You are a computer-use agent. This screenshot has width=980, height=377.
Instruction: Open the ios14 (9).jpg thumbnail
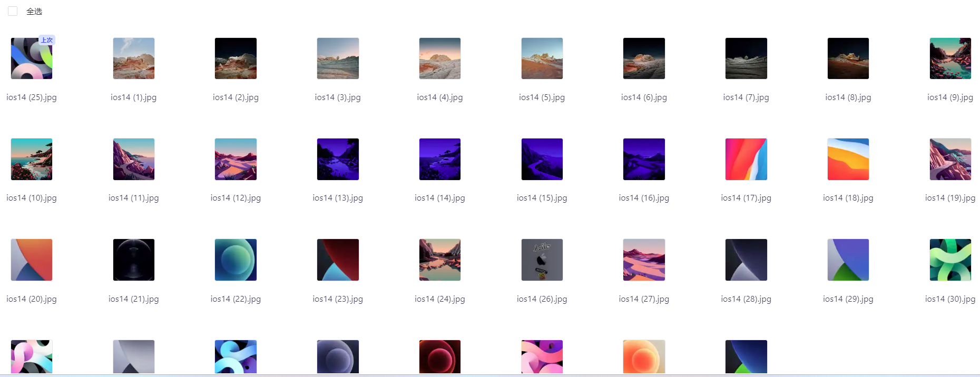pyautogui.click(x=950, y=58)
